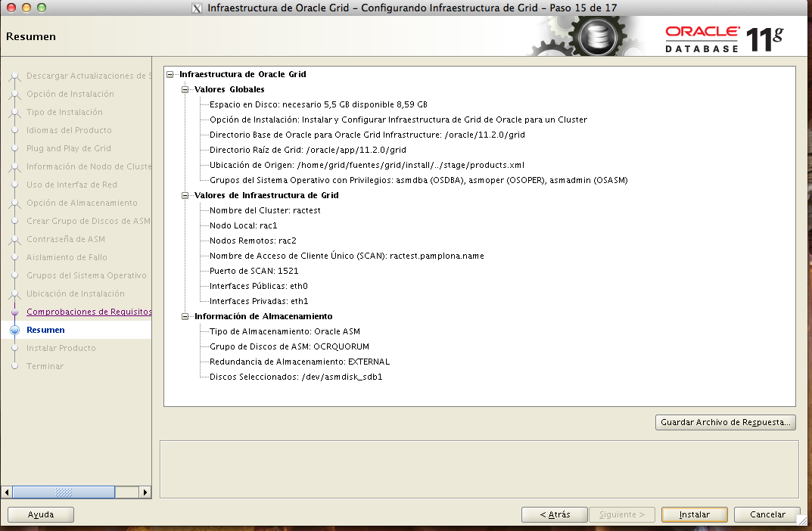Image resolution: width=812 pixels, height=531 pixels.
Task: Click Guardar Archivo de Respuesta button
Action: (x=725, y=423)
